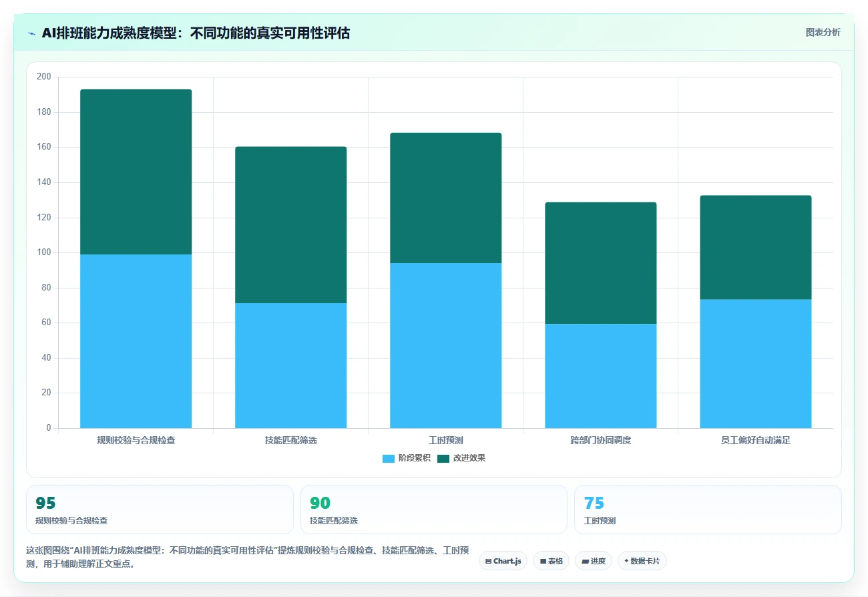Select the 表格 tag

[x=551, y=561]
